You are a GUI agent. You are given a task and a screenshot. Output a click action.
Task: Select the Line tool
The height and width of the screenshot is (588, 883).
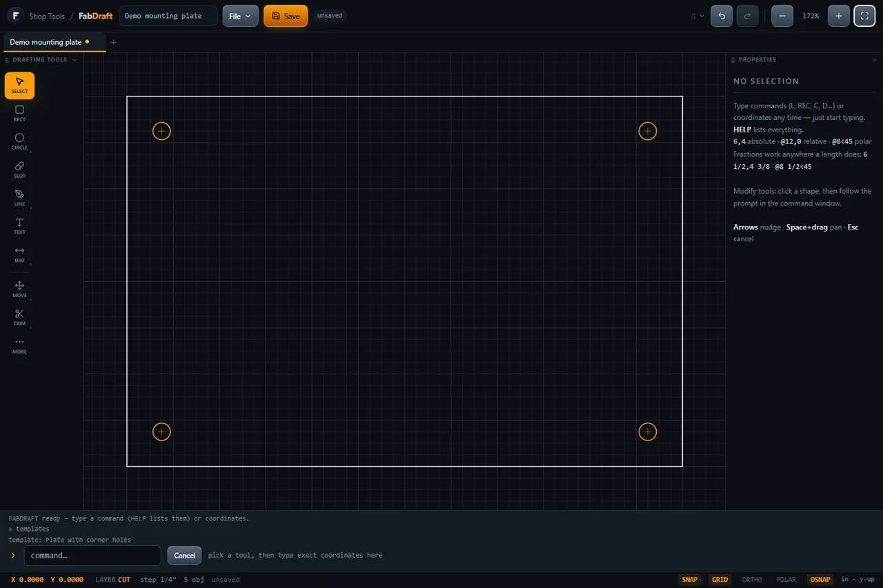pos(19,199)
